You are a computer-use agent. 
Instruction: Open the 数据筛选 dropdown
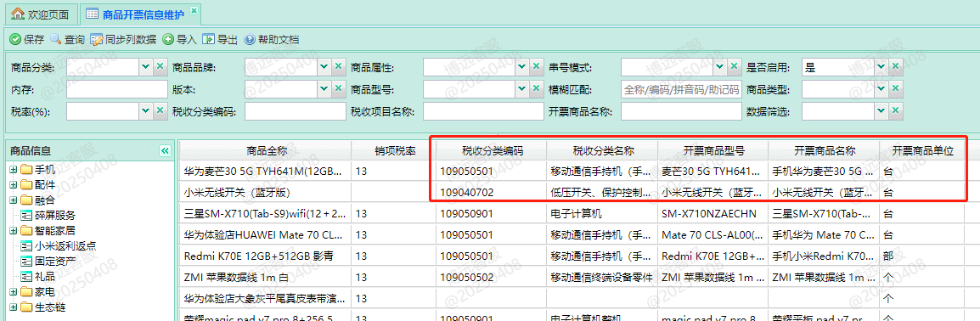[881, 111]
